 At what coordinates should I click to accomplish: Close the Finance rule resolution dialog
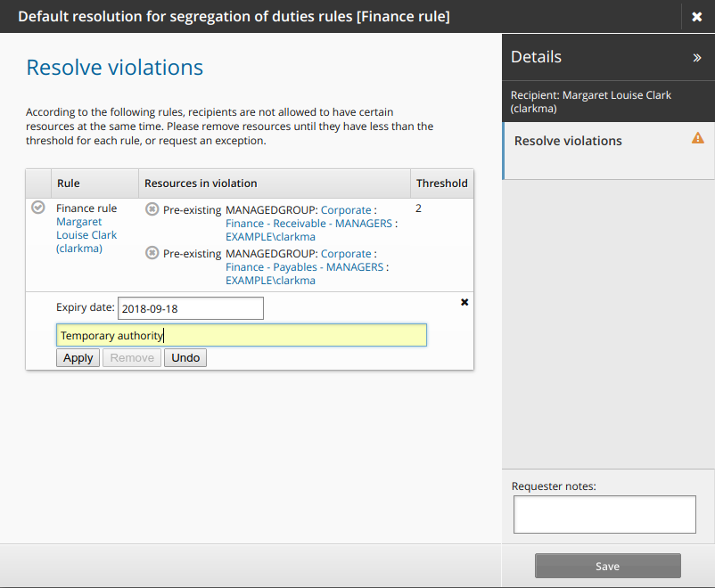696,17
